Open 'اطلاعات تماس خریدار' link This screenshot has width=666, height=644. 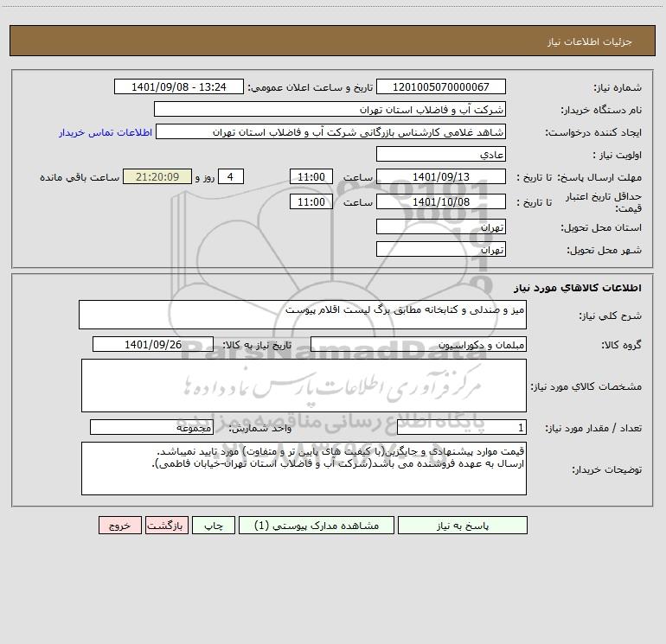pos(106,132)
